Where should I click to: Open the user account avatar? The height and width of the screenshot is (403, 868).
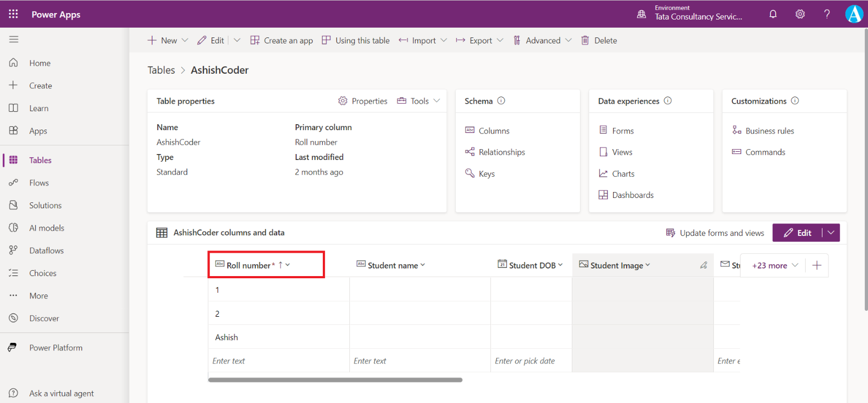coord(854,14)
